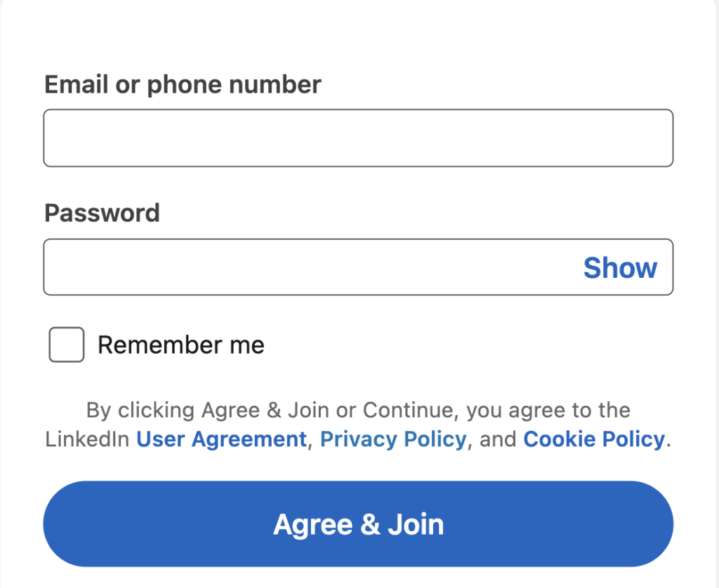Click the word "LinkedIn" in the disclaimer
Image resolution: width=719 pixels, height=588 pixels.
87,439
